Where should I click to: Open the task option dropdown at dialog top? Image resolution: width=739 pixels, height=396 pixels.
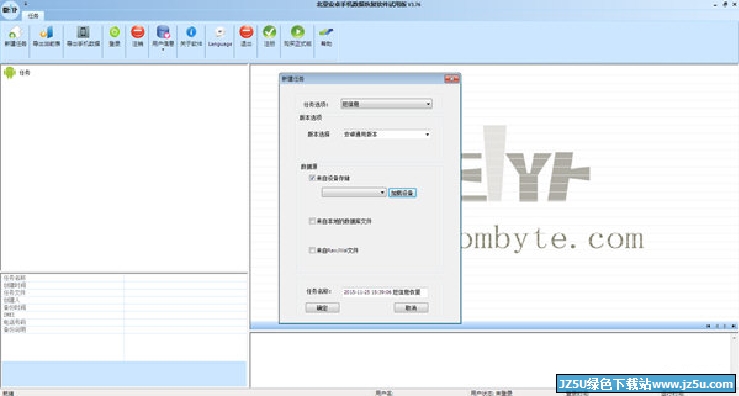pos(386,104)
